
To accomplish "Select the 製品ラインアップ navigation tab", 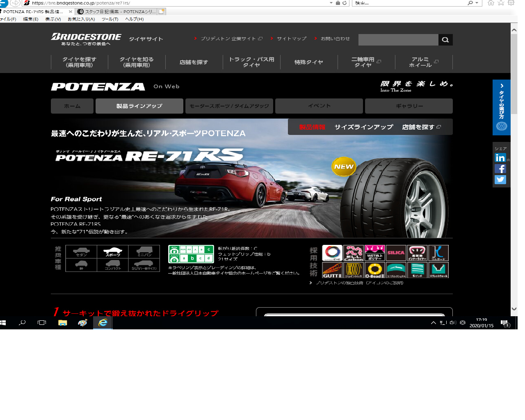I will click(x=139, y=106).
